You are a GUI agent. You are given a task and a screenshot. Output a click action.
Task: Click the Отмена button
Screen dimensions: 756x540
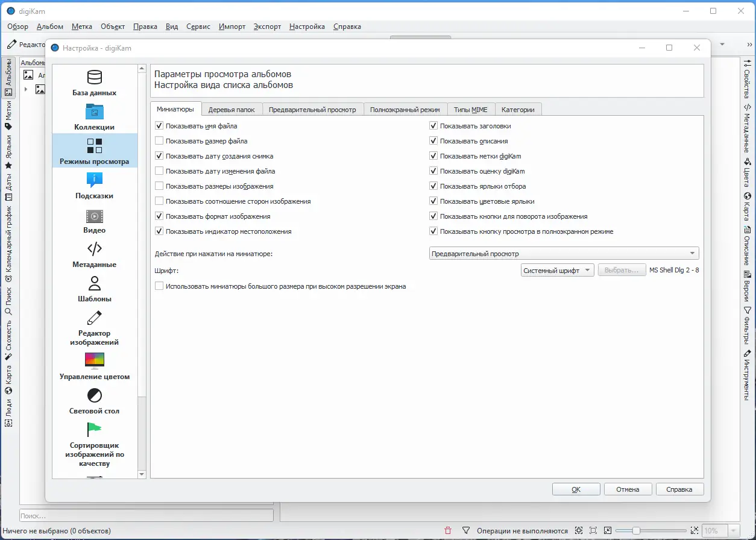628,489
